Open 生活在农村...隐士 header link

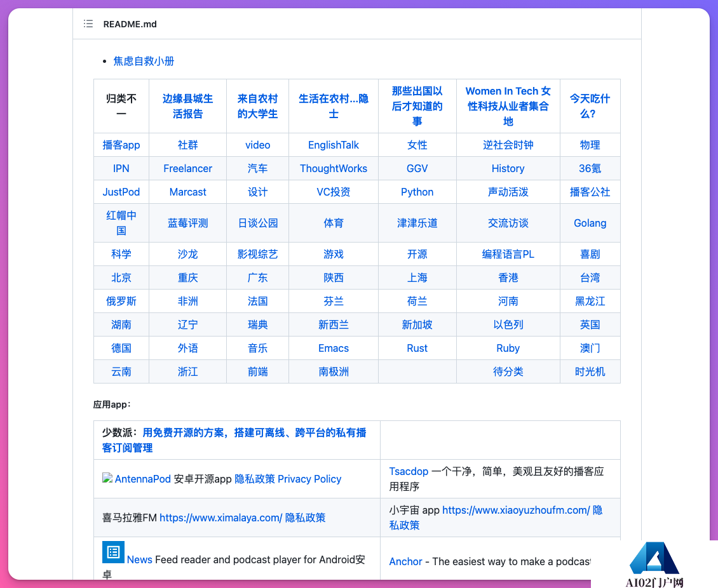coord(334,106)
